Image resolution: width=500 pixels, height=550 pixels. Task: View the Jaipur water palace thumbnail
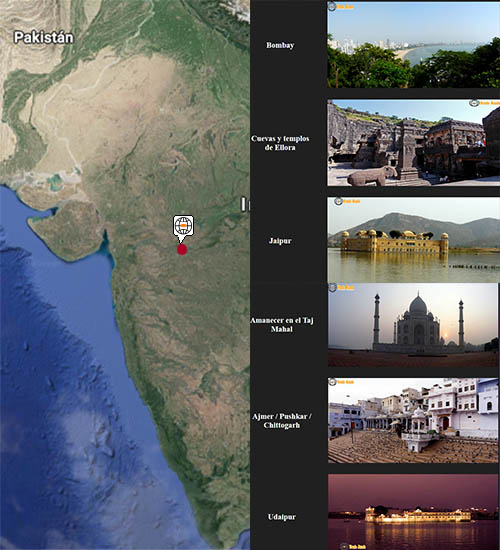tap(414, 240)
